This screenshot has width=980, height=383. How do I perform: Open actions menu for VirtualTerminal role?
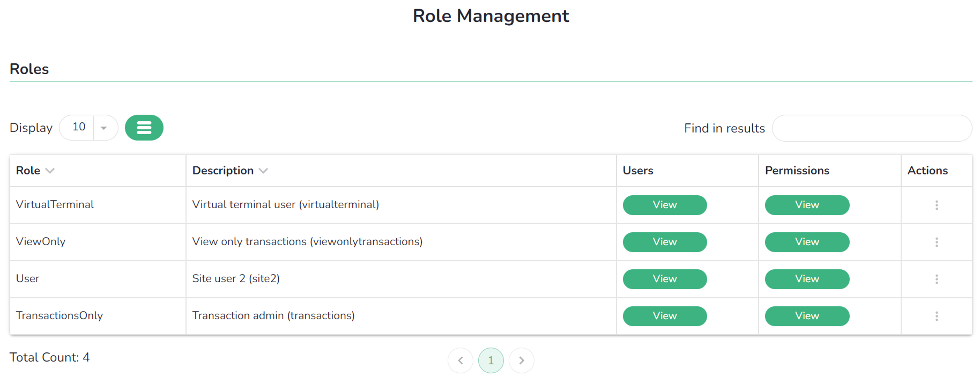click(x=936, y=205)
